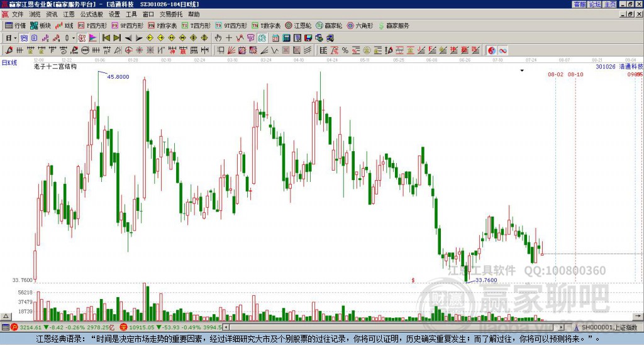Open the 文件 menu

pyautogui.click(x=18, y=14)
